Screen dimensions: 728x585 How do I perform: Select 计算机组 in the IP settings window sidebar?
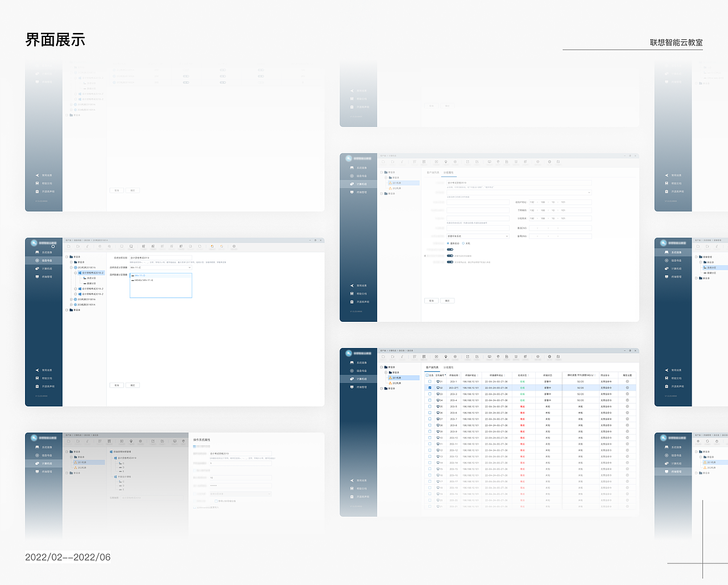[x=358, y=184]
